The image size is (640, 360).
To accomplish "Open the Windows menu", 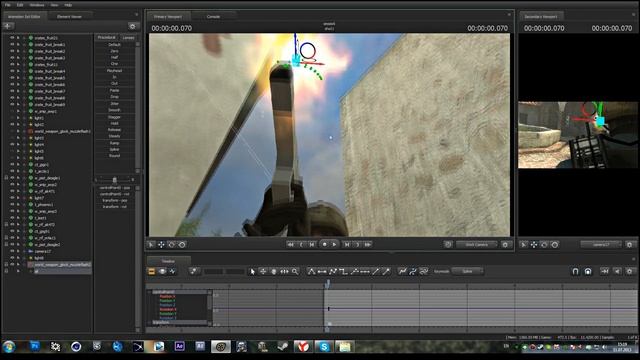I will pyautogui.click(x=37, y=5).
